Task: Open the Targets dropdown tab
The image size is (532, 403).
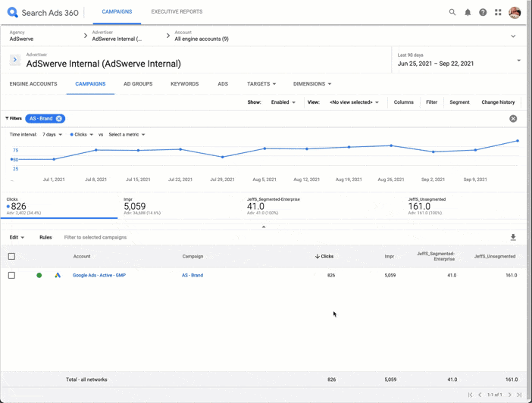Action: click(261, 84)
